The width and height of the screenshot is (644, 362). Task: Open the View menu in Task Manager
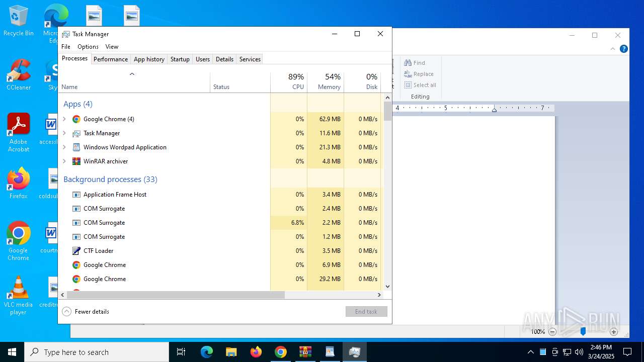click(112, 47)
